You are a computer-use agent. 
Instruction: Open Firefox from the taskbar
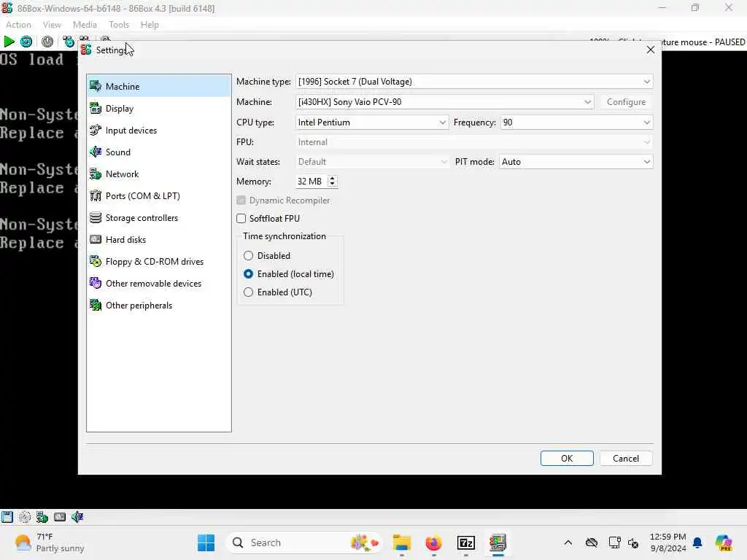click(433, 542)
